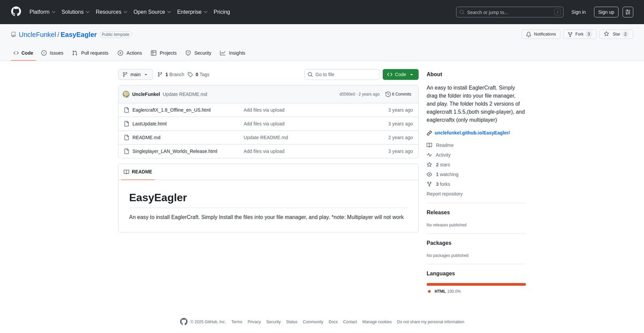The width and height of the screenshot is (644, 333).
Task: Click the Search or jump to box
Action: pyautogui.click(x=510, y=12)
